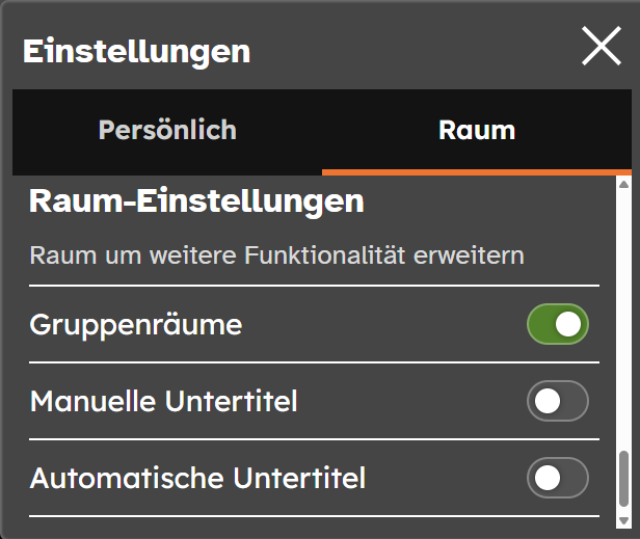This screenshot has width=640, height=539.
Task: Click the scrollbar down arrow
Action: tap(625, 520)
